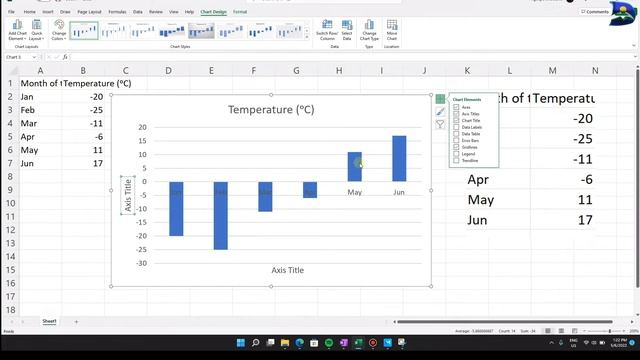Click the horizontal scrollbar thumb
The height and width of the screenshot is (360, 640).
coord(505,322)
